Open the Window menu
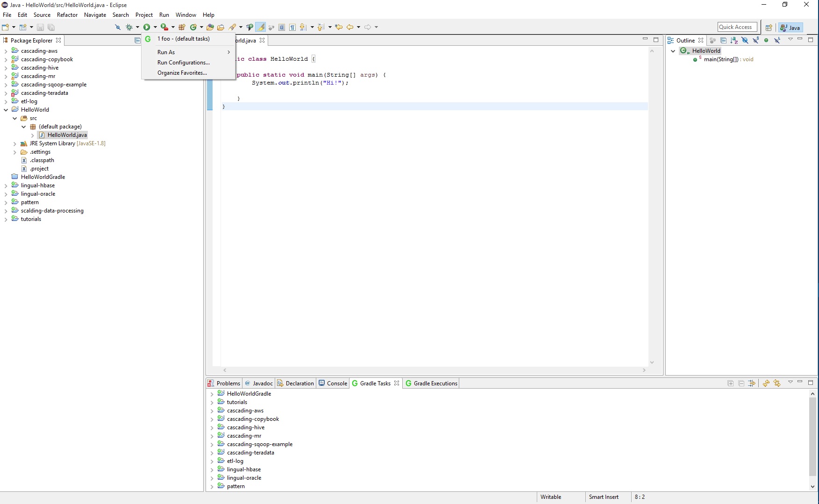Image resolution: width=819 pixels, height=504 pixels. [x=185, y=15]
